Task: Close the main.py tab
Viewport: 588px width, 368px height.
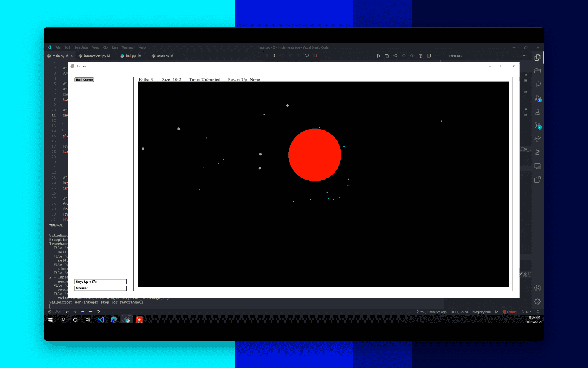Action: pyautogui.click(x=71, y=56)
